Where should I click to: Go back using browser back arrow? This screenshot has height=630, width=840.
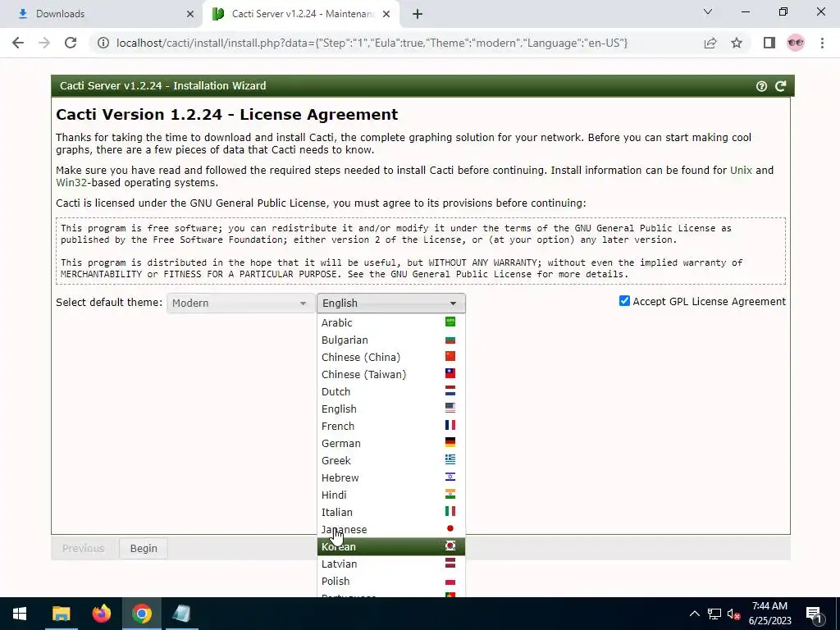coord(18,43)
